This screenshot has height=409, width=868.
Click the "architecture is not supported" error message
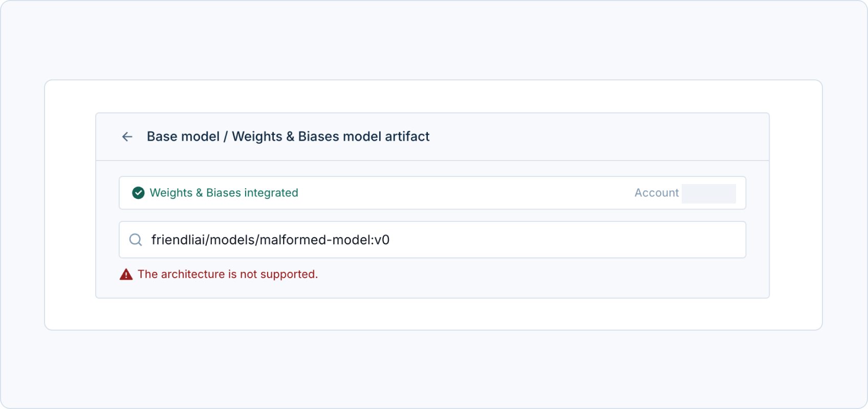tap(228, 275)
